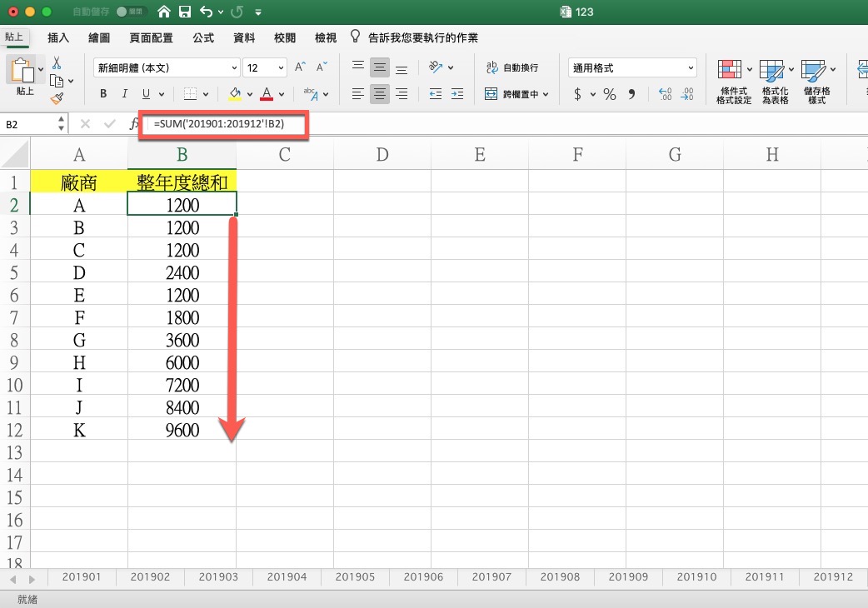Click the 自動換行 wrap text button
This screenshot has width=868, height=608.
click(x=512, y=68)
